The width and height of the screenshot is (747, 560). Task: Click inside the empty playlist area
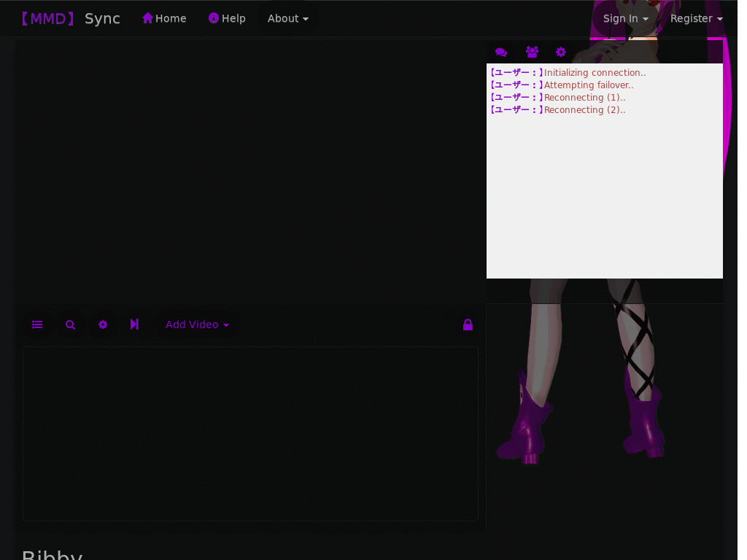tap(250, 434)
